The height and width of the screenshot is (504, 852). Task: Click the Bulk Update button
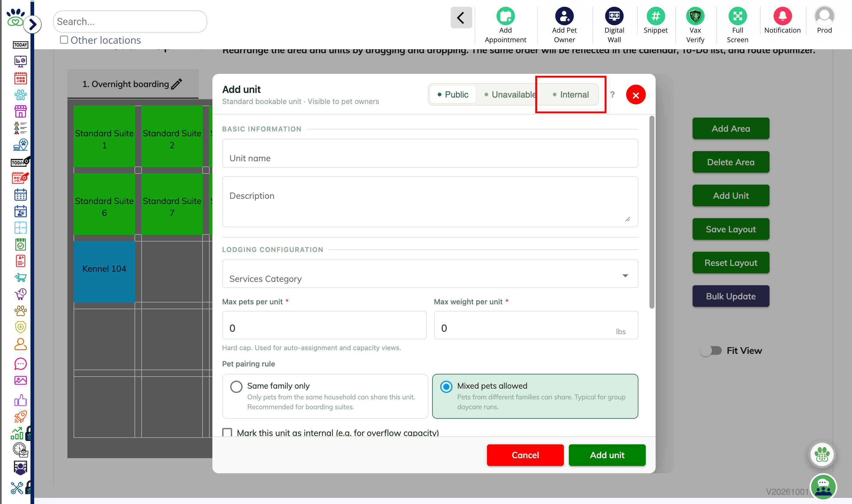coord(730,296)
